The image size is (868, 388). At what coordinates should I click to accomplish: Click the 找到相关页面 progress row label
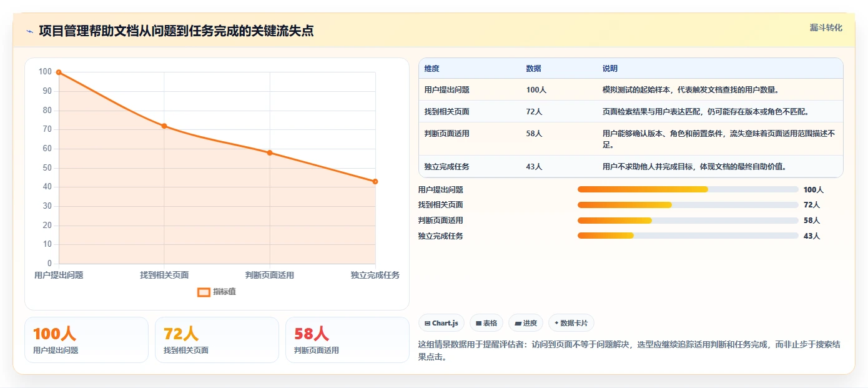tap(441, 205)
